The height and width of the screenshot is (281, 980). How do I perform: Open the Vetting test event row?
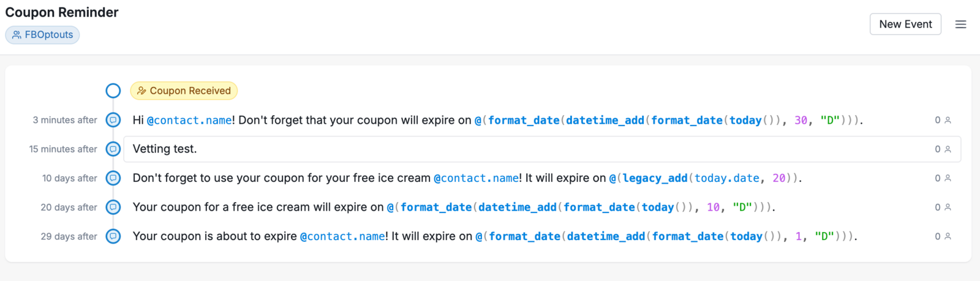[x=542, y=149]
